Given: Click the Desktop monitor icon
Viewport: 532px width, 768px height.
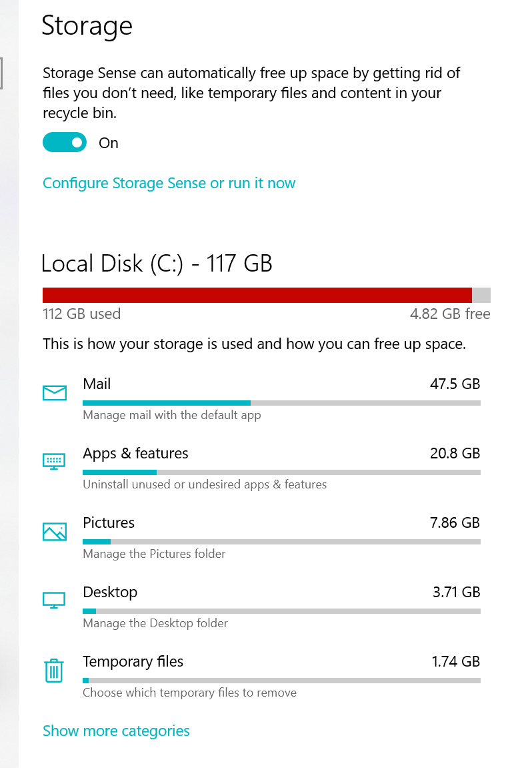Looking at the screenshot, I should click(x=54, y=601).
